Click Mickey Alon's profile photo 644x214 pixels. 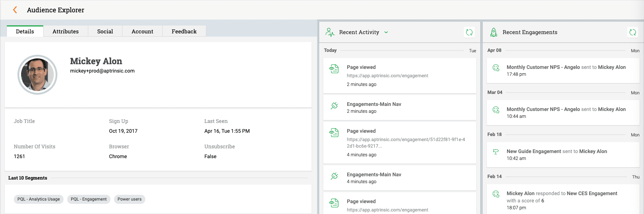(x=37, y=75)
